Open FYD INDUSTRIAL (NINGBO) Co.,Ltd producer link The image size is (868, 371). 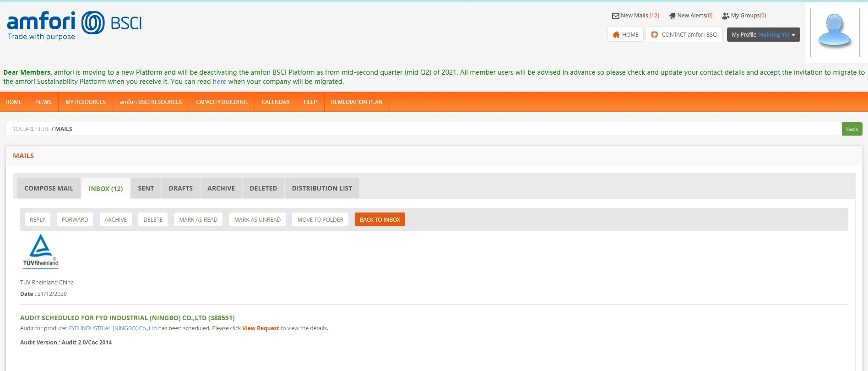coord(113,328)
